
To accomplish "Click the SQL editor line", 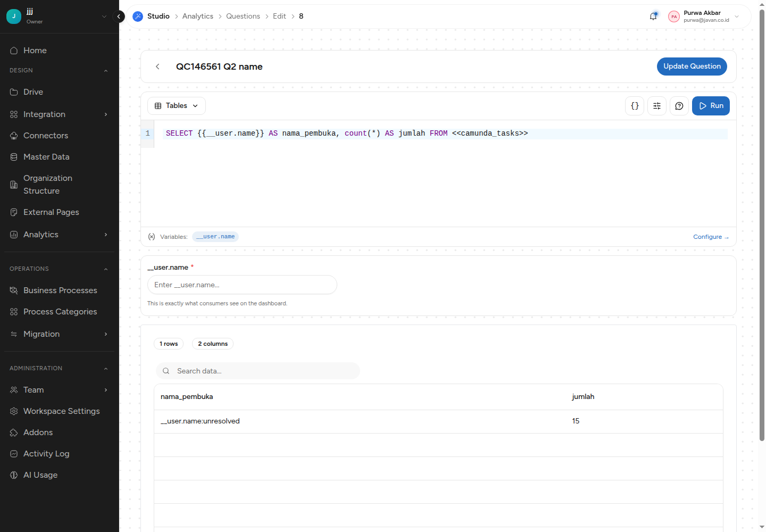I will [445, 134].
